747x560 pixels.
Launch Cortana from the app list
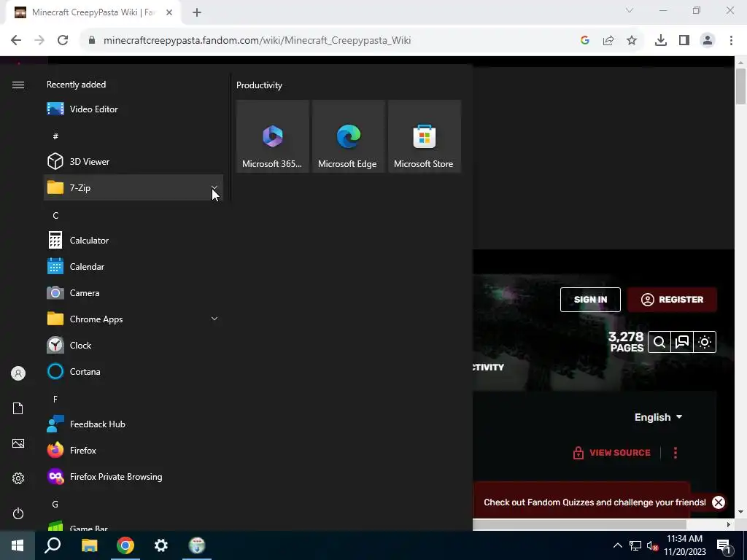[x=133, y=371]
